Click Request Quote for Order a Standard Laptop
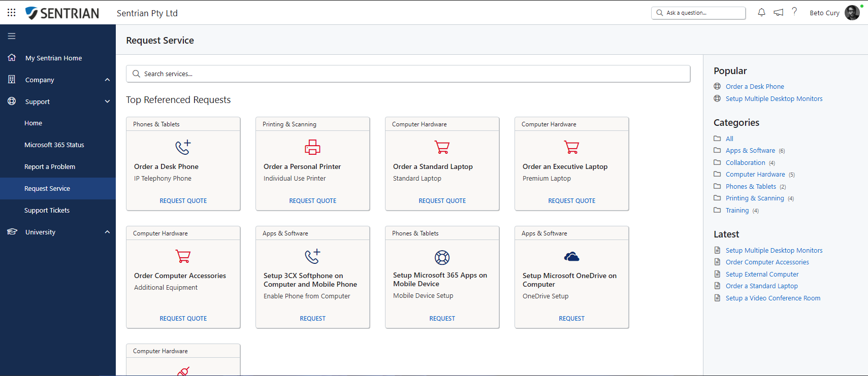This screenshot has width=868, height=376. tap(442, 201)
